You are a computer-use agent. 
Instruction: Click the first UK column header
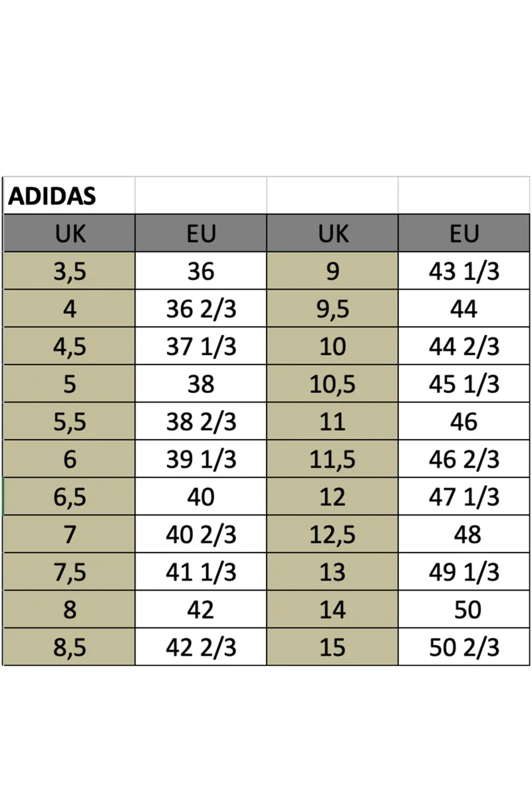pos(69,233)
